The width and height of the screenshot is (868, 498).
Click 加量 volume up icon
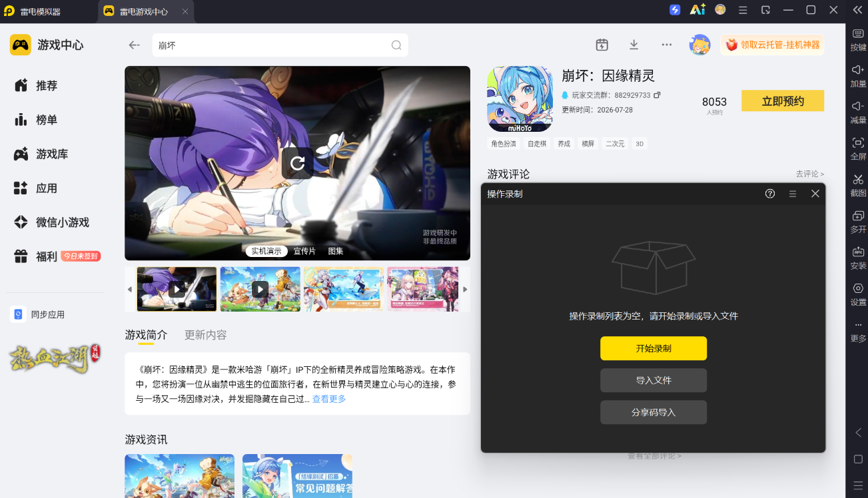coord(858,75)
